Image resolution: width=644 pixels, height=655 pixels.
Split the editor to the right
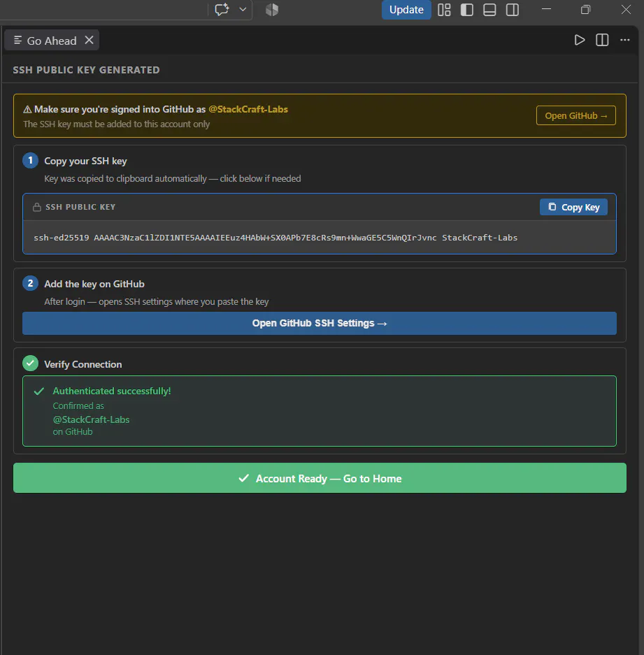602,40
